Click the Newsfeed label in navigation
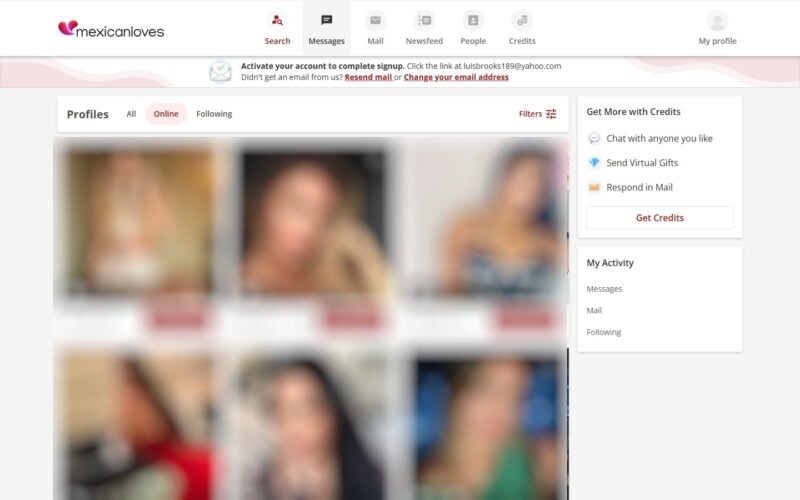The width and height of the screenshot is (800, 500). coord(424,41)
